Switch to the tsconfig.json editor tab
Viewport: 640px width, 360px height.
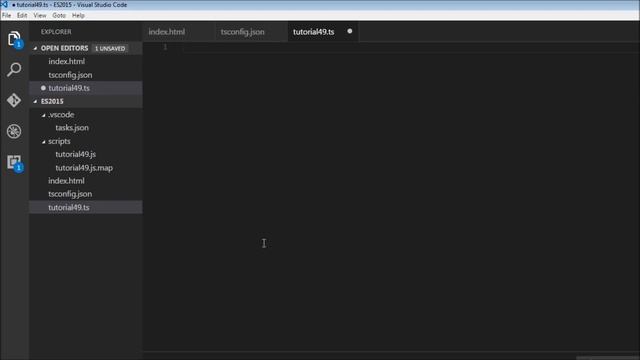pos(251,32)
